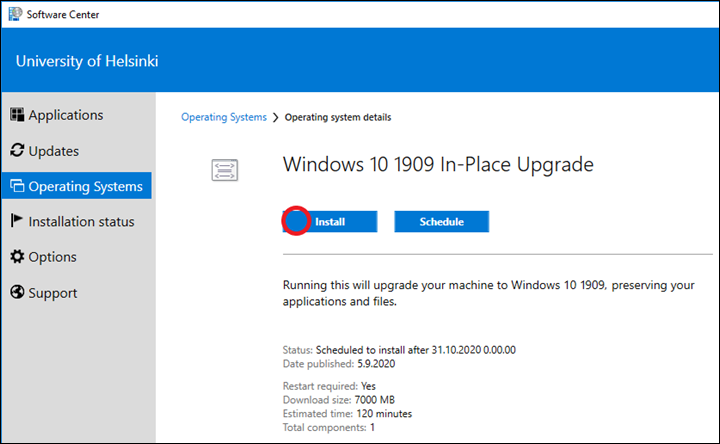This screenshot has width=720, height=444.
Task: Click the 'University of Helsinki' banner title
Action: pos(87,61)
